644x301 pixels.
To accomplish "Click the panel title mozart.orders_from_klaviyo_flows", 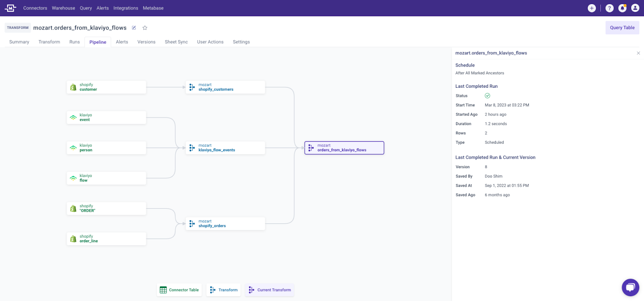I will click(x=491, y=53).
